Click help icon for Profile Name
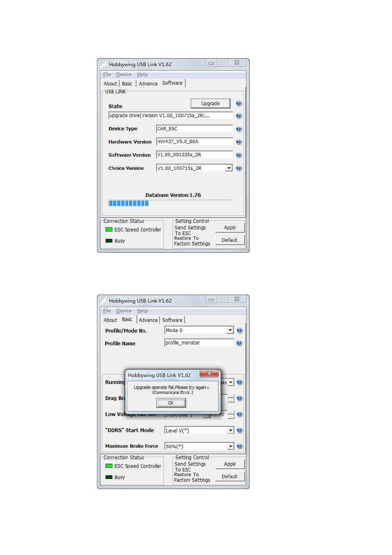 [240, 343]
